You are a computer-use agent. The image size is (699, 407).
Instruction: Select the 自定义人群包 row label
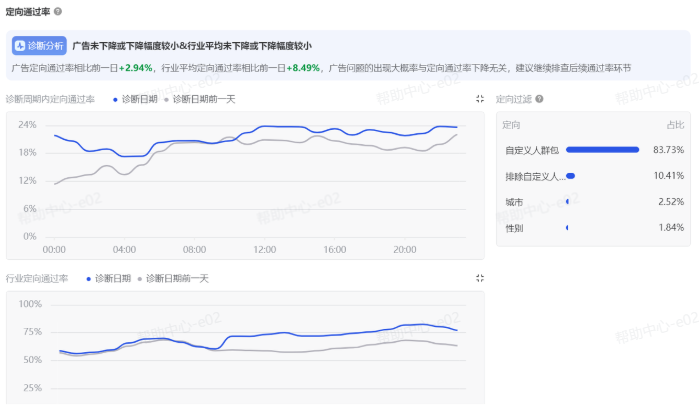(x=532, y=150)
